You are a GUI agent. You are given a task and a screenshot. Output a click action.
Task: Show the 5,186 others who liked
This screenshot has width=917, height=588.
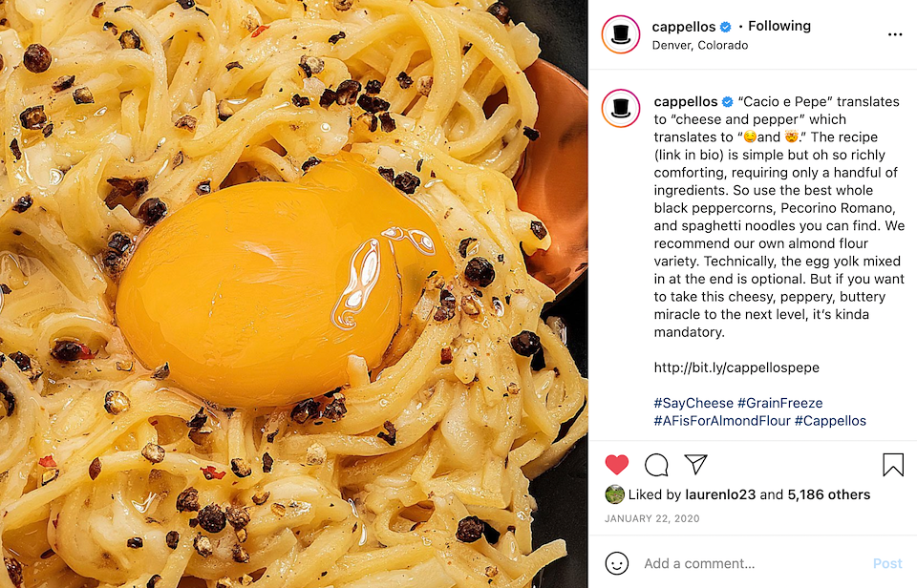click(829, 494)
